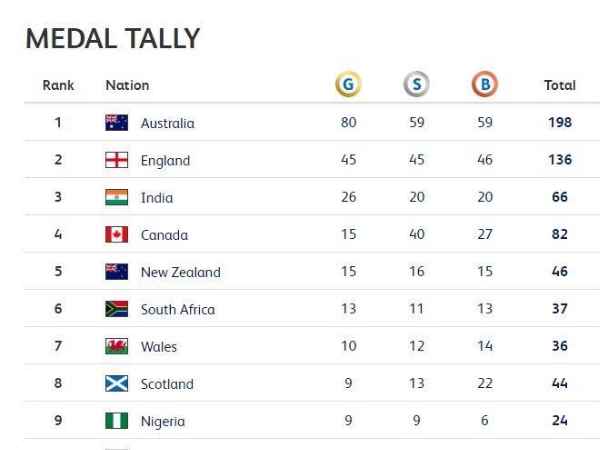
Task: Open the New Zealand nation link
Action: click(x=181, y=272)
